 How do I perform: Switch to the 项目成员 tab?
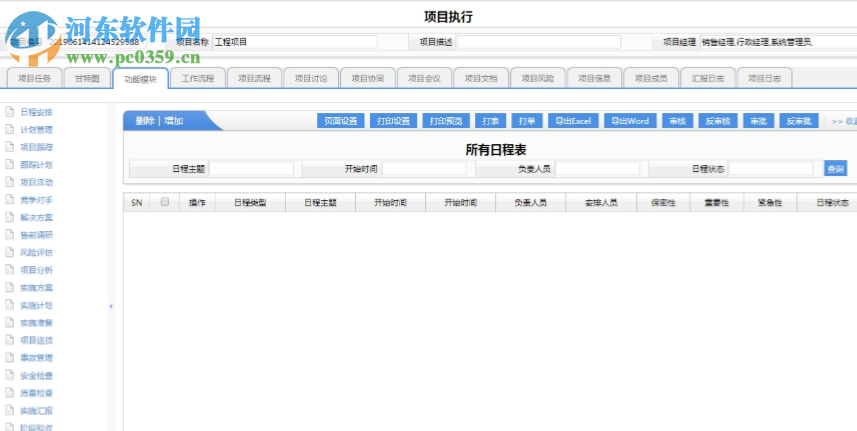click(x=651, y=78)
